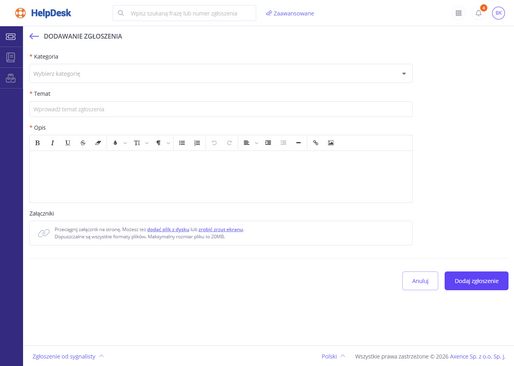
Task: Apply italic formatting in Opis editor
Action: tap(52, 143)
